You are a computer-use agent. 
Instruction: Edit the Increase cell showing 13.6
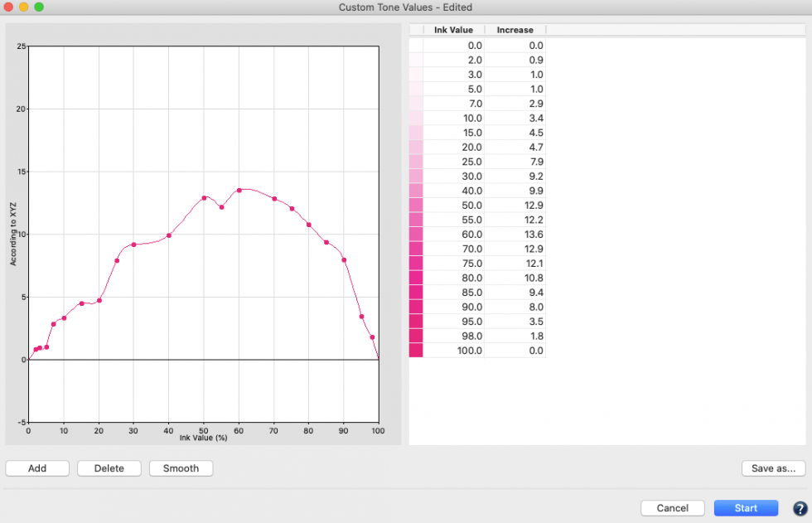coord(515,235)
